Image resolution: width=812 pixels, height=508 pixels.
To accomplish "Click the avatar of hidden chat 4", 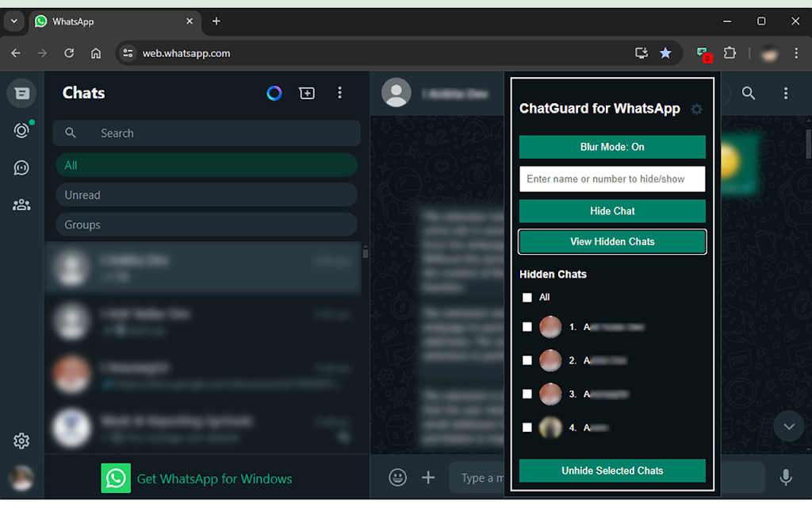I will click(550, 428).
